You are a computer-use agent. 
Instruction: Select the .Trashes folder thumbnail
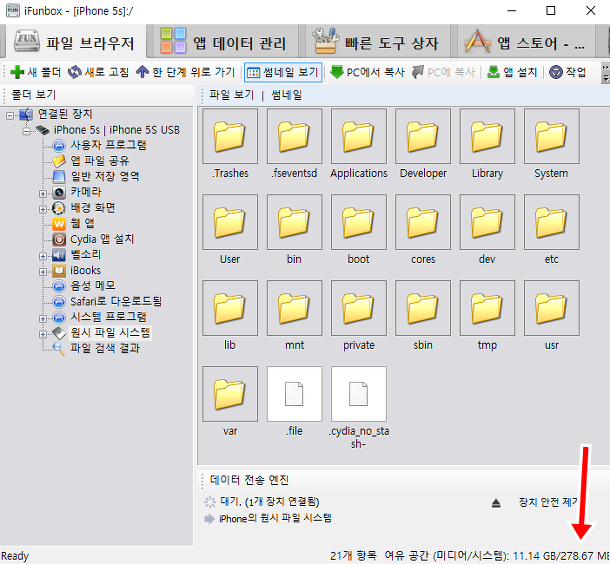click(x=230, y=136)
